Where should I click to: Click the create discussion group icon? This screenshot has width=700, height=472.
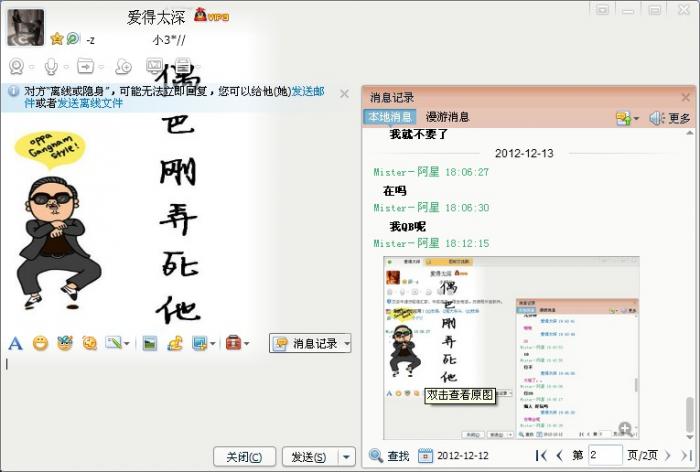(123, 67)
